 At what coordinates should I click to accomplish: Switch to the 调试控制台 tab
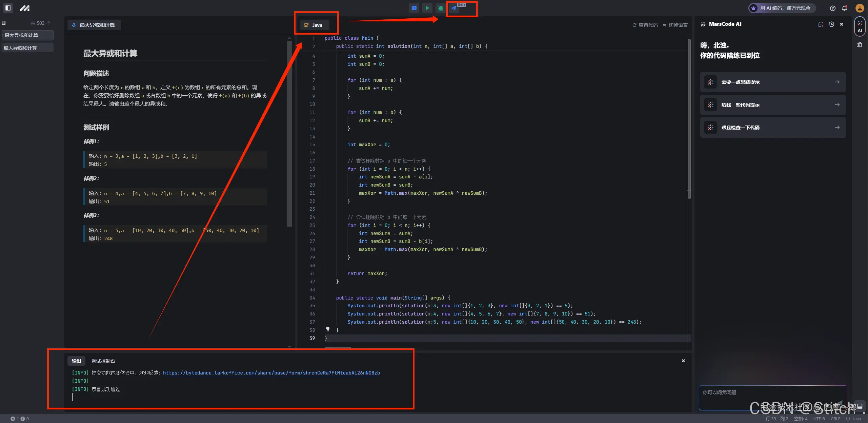coord(103,361)
